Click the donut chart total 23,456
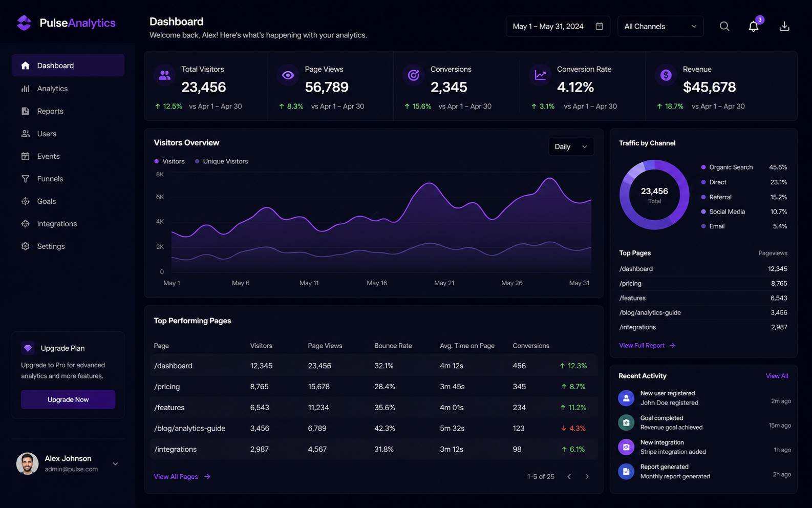Image resolution: width=812 pixels, height=508 pixels. pyautogui.click(x=654, y=192)
